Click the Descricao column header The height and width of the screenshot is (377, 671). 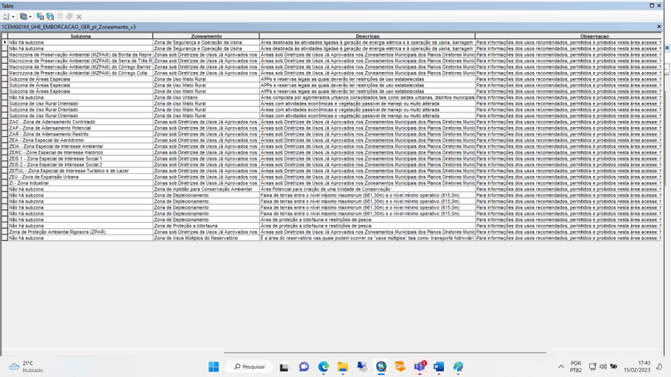click(367, 36)
